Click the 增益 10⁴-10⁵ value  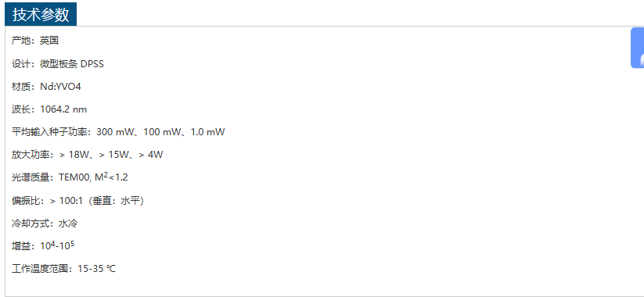(x=57, y=246)
